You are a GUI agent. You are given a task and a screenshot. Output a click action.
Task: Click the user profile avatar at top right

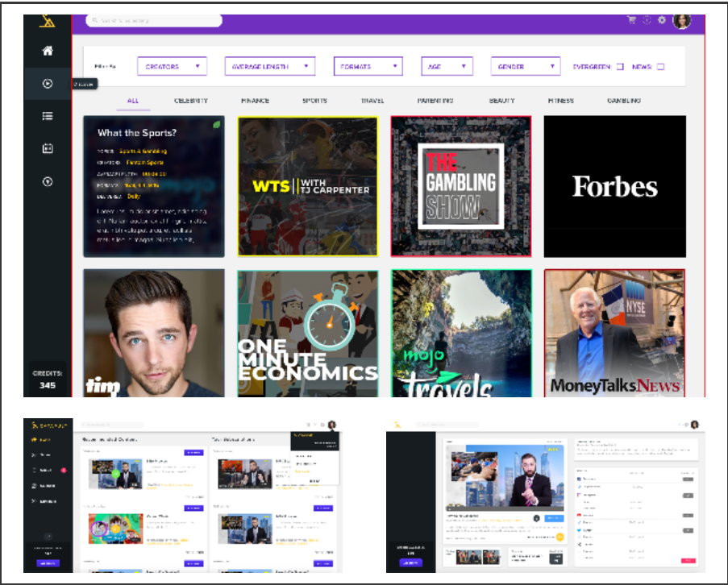[682, 20]
